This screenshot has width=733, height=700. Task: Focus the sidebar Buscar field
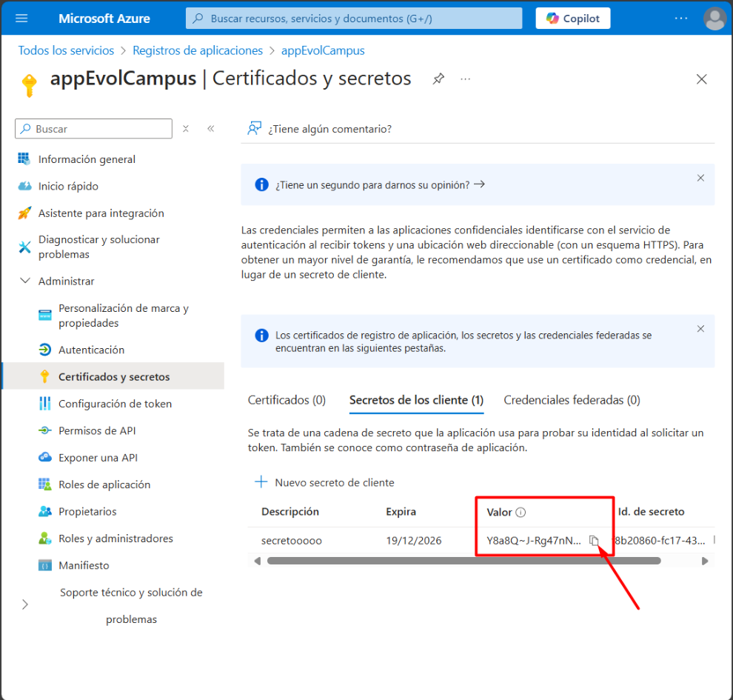tap(93, 129)
